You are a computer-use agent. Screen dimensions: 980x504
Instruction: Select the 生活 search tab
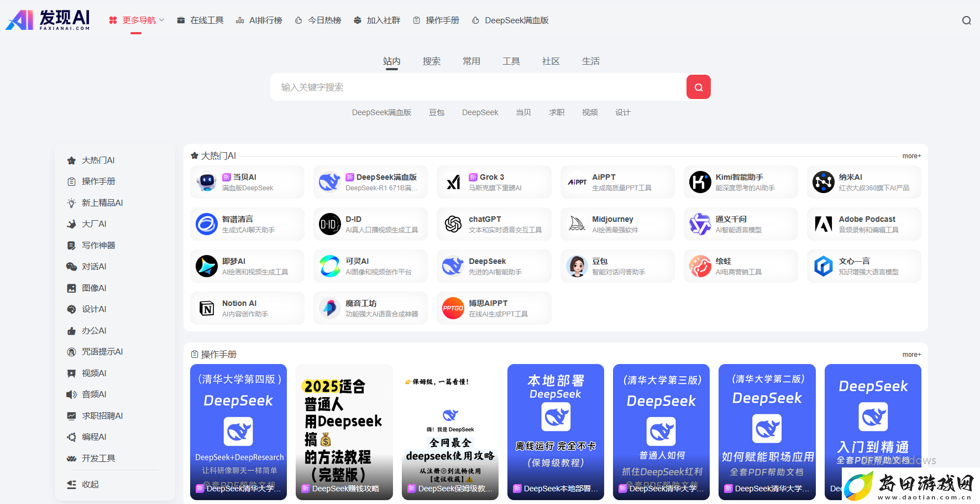tap(590, 61)
